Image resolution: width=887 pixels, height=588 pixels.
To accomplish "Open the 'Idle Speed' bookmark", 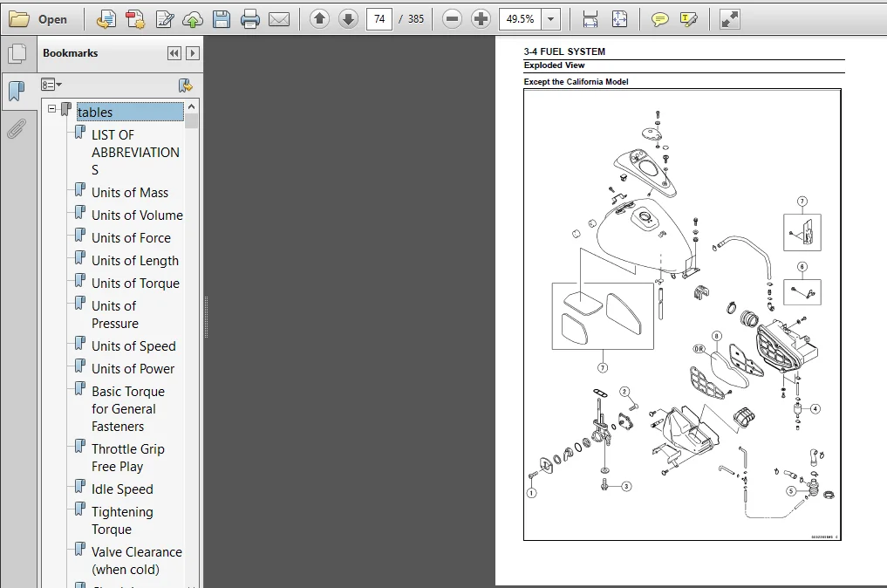I will [x=122, y=489].
